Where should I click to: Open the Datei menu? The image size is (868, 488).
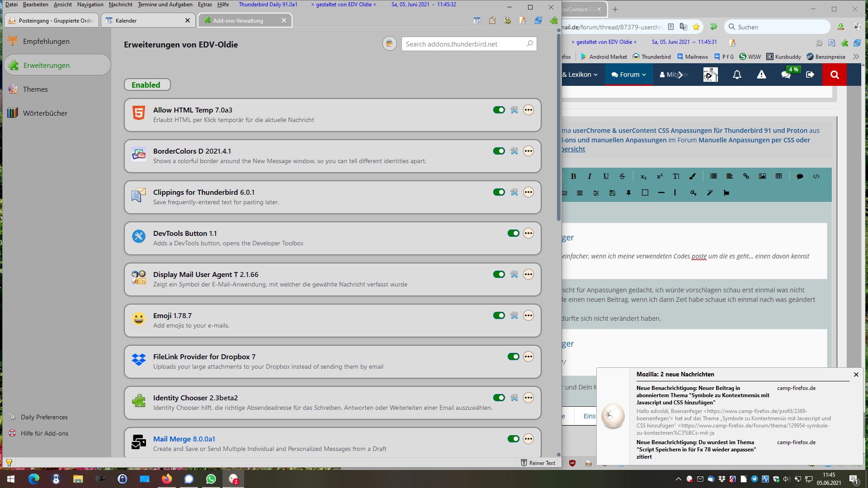pos(11,5)
